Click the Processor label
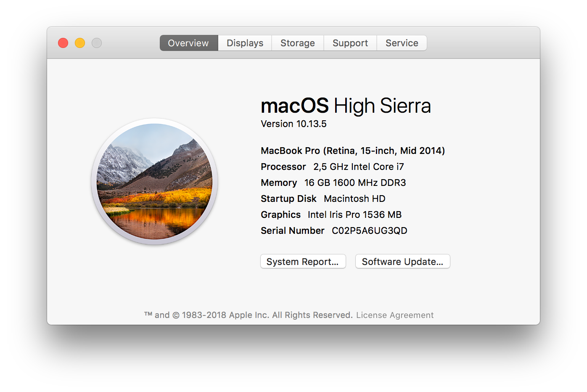 pyautogui.click(x=283, y=167)
